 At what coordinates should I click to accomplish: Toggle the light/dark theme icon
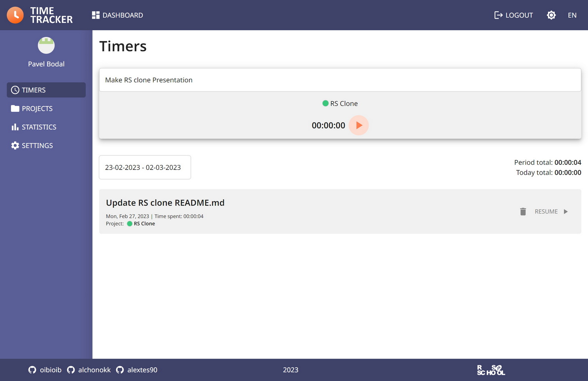[551, 15]
